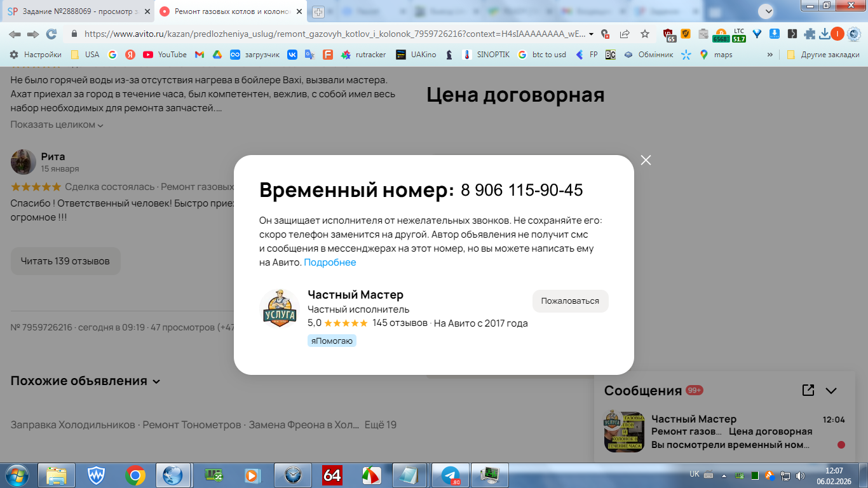The width and height of the screenshot is (868, 488).
Task: Launch Google Chrome from taskbar
Action: click(x=135, y=475)
